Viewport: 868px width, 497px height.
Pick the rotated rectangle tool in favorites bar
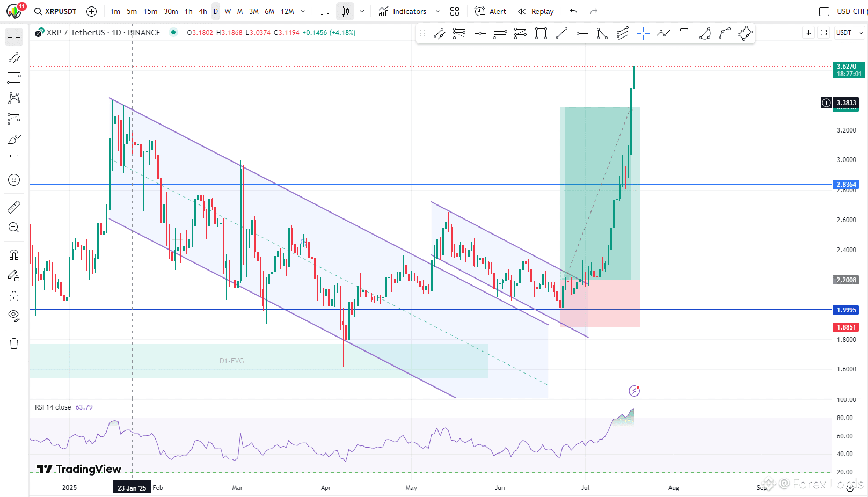tap(745, 34)
